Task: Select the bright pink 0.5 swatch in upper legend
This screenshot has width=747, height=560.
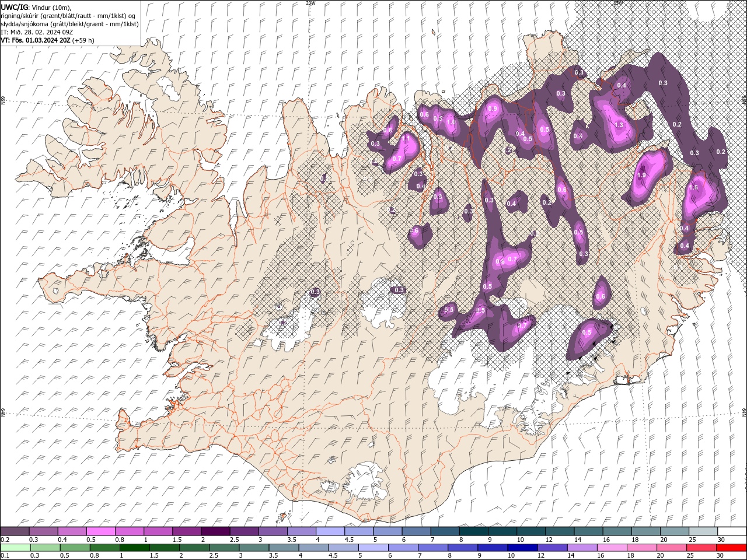Action: (100, 531)
